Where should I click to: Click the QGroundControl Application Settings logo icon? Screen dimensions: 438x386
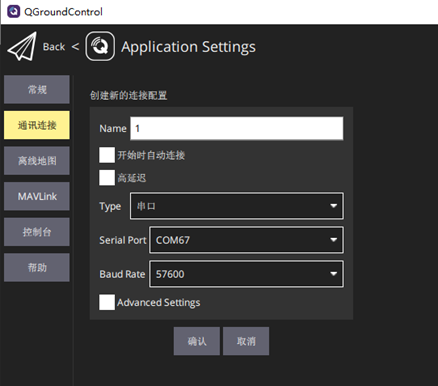tap(100, 46)
